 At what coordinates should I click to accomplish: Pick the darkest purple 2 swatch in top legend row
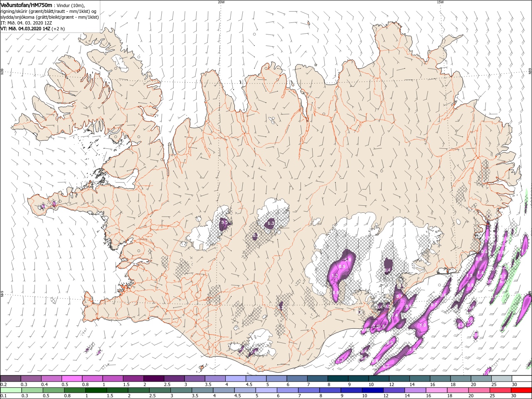coord(153,379)
